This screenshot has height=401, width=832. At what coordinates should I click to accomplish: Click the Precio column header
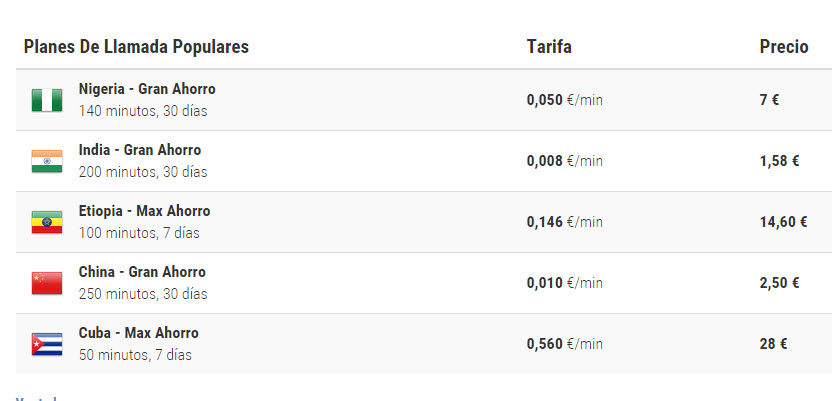(784, 47)
